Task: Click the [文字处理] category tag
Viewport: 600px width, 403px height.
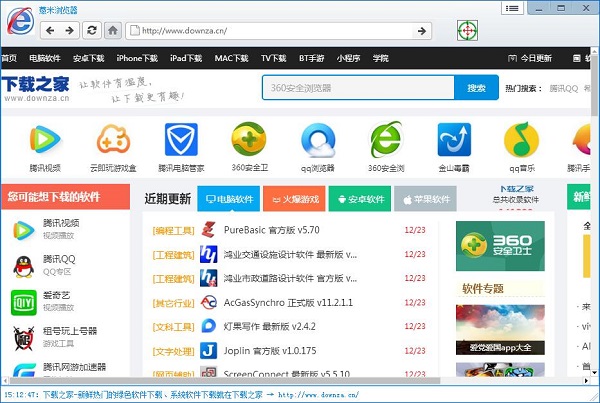Action: tap(173, 351)
